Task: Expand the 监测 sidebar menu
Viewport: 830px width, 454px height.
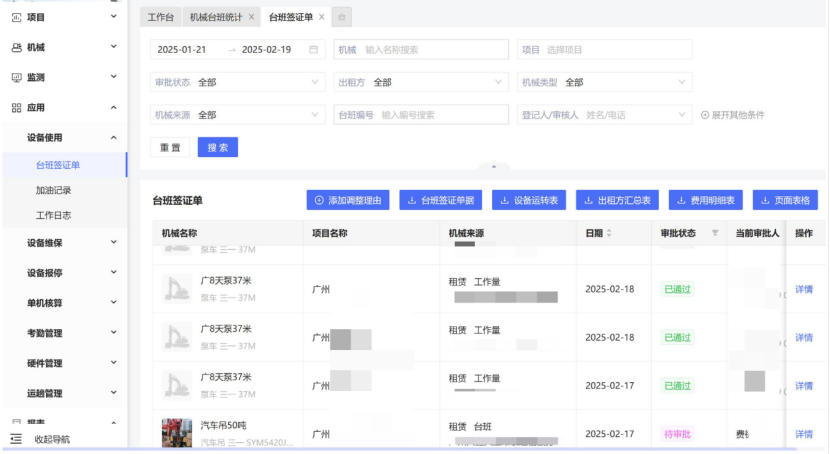Action: click(x=113, y=77)
